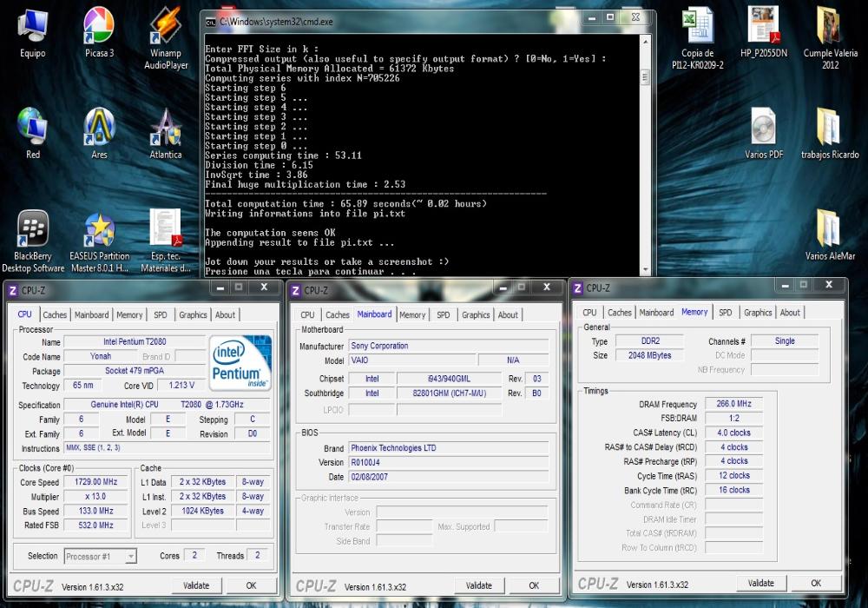The width and height of the screenshot is (868, 608).
Task: Launch EASEUS Partition Master shortcut
Action: [x=99, y=241]
